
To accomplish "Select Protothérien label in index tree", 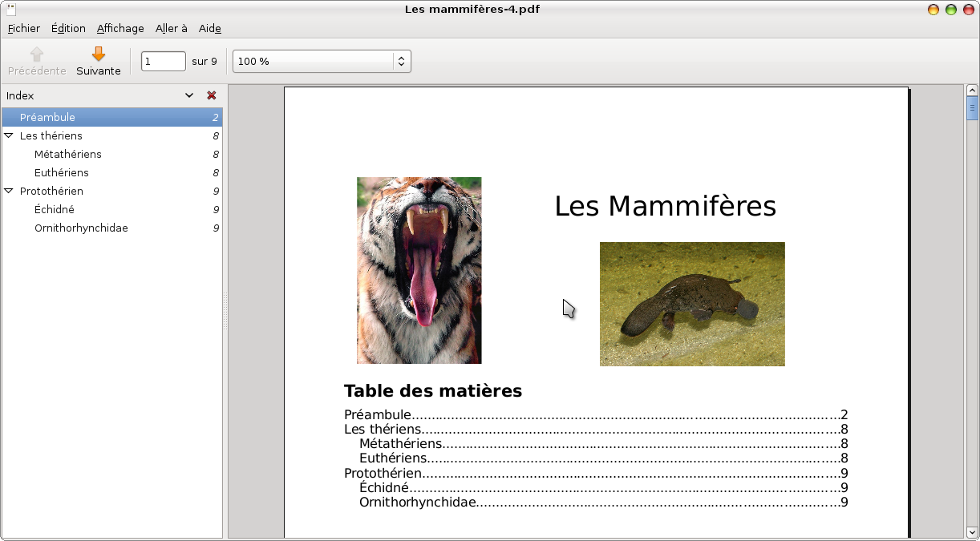I will pyautogui.click(x=51, y=191).
